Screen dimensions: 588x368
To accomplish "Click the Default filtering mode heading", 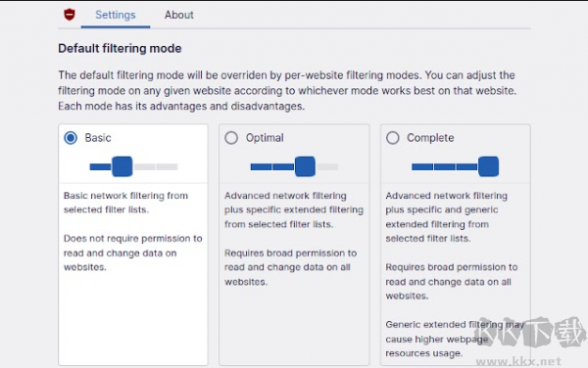I will 120,48.
